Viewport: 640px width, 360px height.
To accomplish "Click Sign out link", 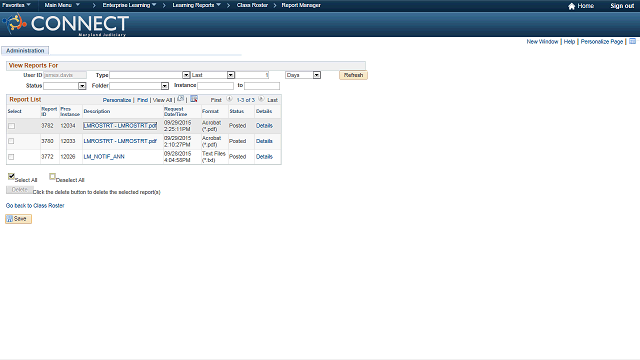I will click(x=622, y=6).
